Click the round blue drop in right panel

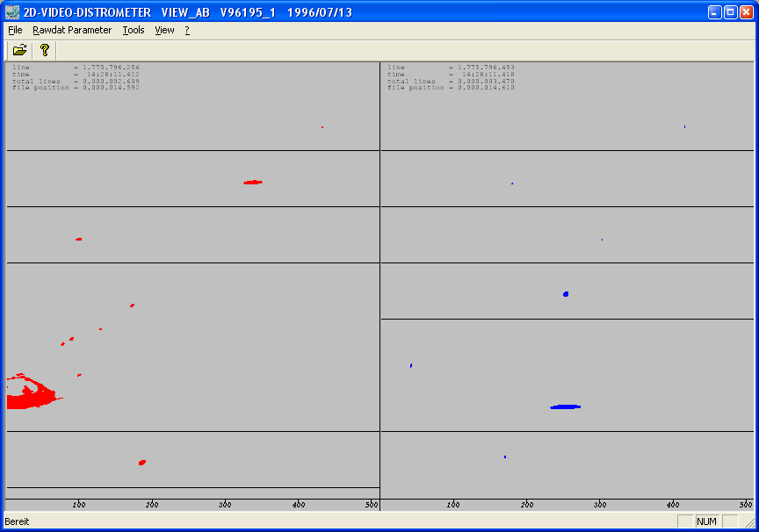pos(566,294)
